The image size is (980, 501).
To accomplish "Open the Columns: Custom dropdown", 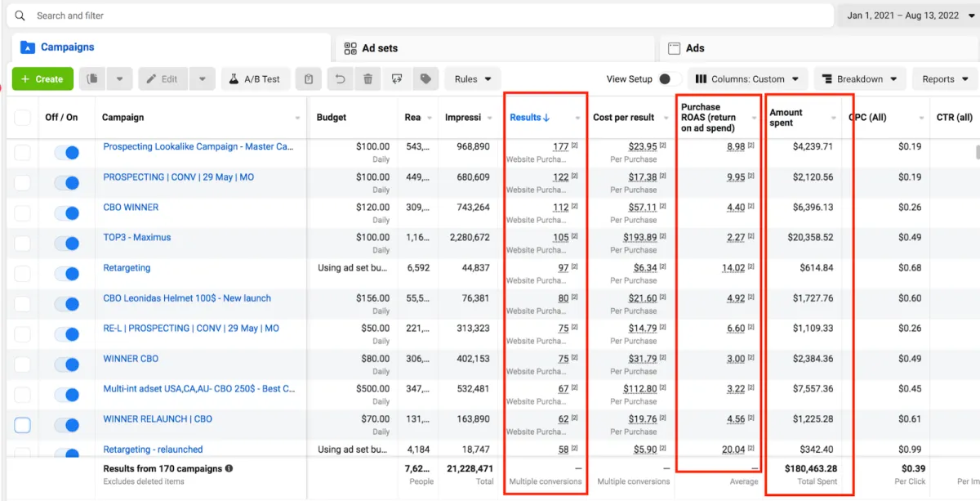I will [x=748, y=79].
